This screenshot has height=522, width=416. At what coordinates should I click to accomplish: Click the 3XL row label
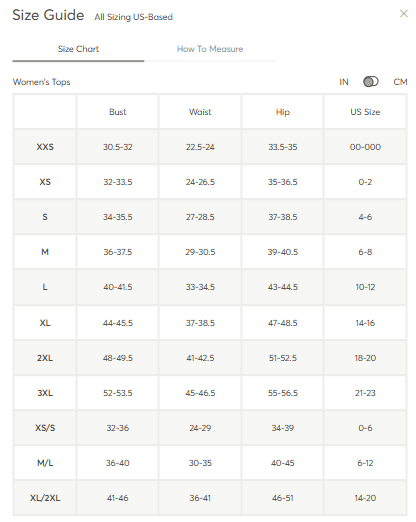pos(45,393)
